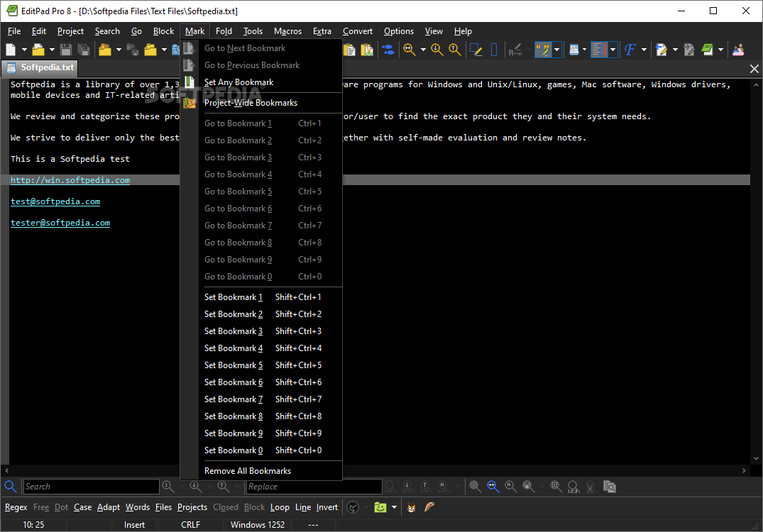Click the blue italic F font icon
The image size is (763, 532).
click(x=630, y=50)
